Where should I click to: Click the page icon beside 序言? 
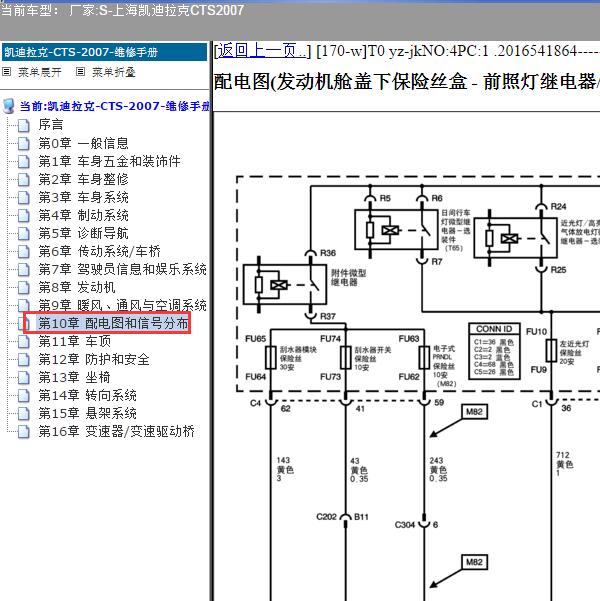[x=24, y=125]
